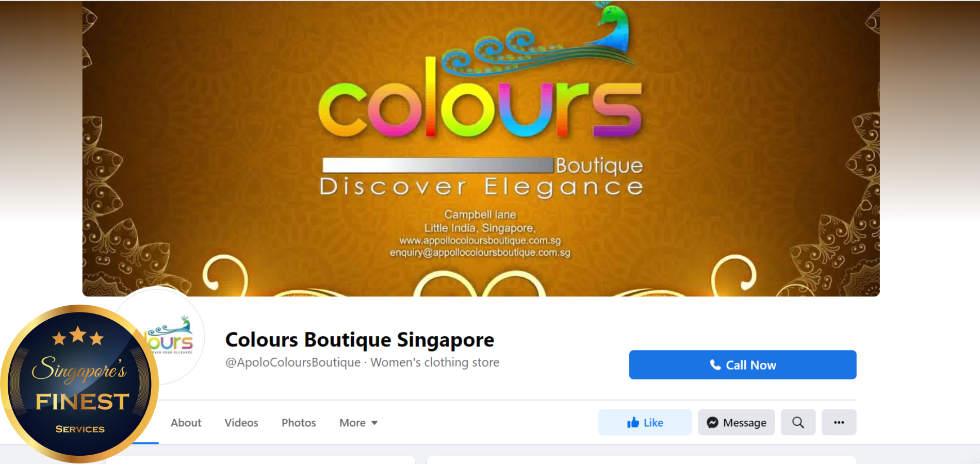Click the Colours Boutique Singapore page title
The height and width of the screenshot is (464, 980).
pos(360,340)
